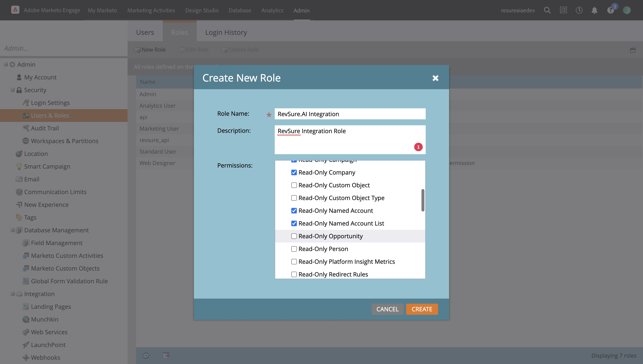Uncheck Read-Only Company permission

[x=294, y=172]
